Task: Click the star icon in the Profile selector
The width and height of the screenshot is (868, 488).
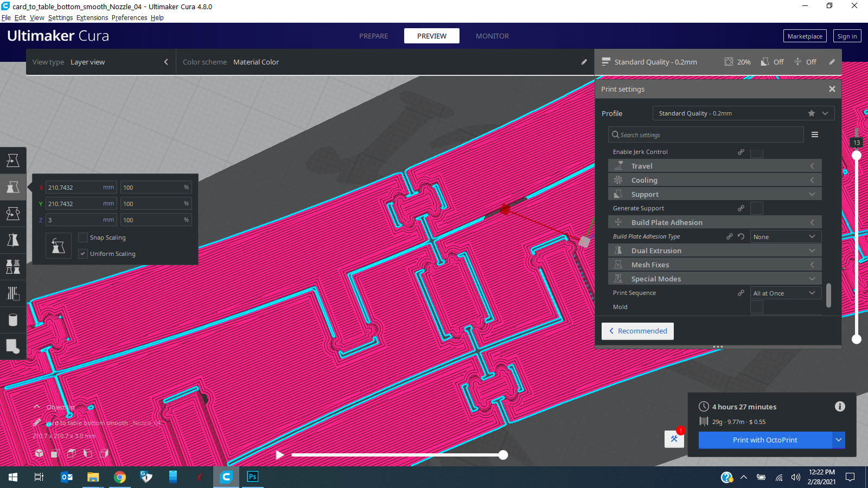Action: (812, 113)
